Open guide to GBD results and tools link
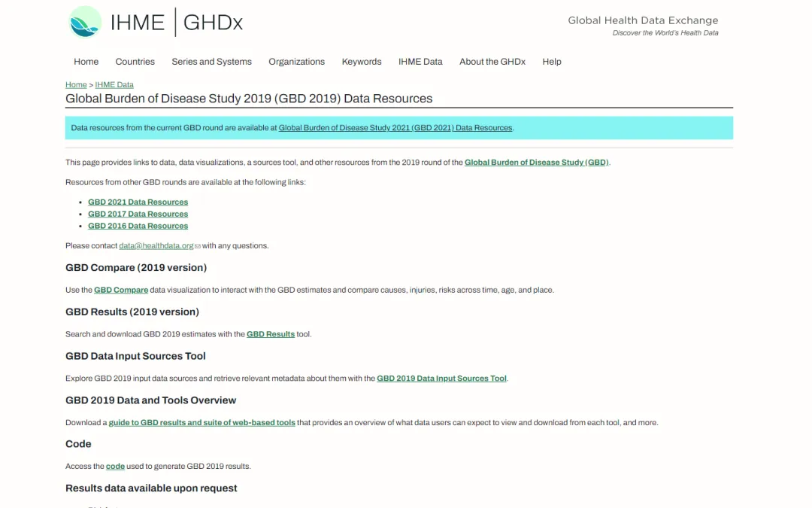This screenshot has height=508, width=812. click(x=202, y=422)
